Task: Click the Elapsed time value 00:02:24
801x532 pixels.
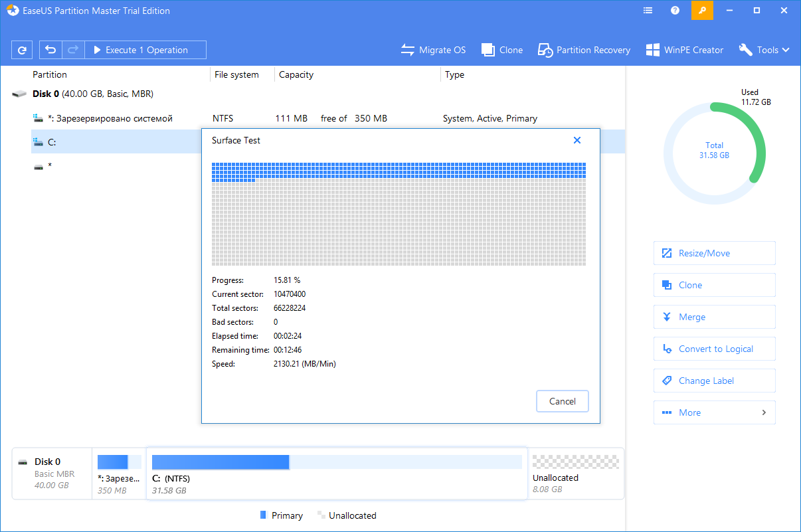Action: pyautogui.click(x=288, y=336)
